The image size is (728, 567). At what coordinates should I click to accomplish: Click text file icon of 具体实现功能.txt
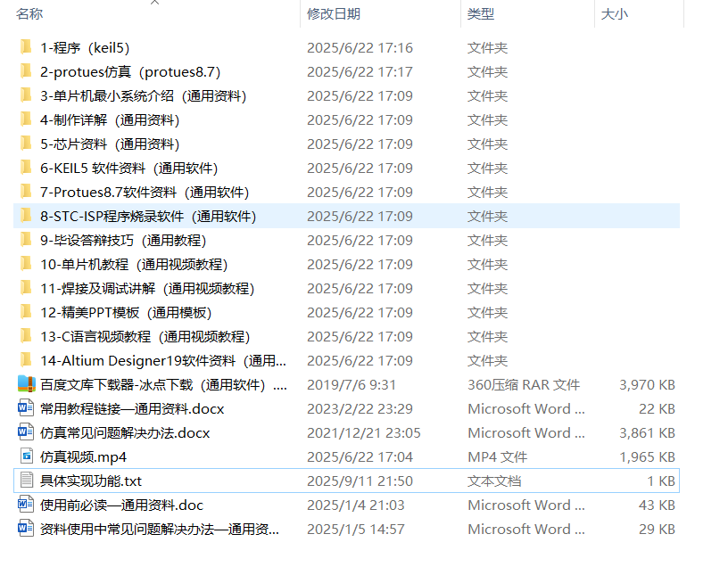tap(27, 481)
